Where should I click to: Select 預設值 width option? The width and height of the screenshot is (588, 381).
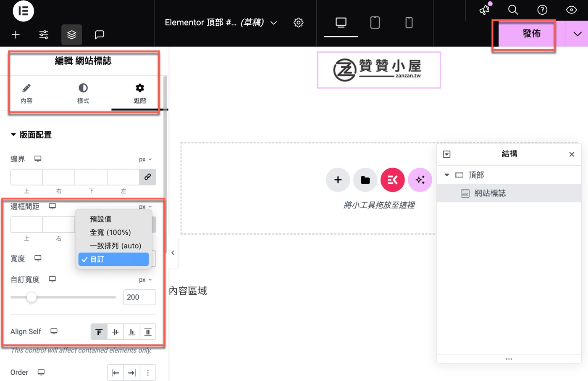[x=101, y=219]
